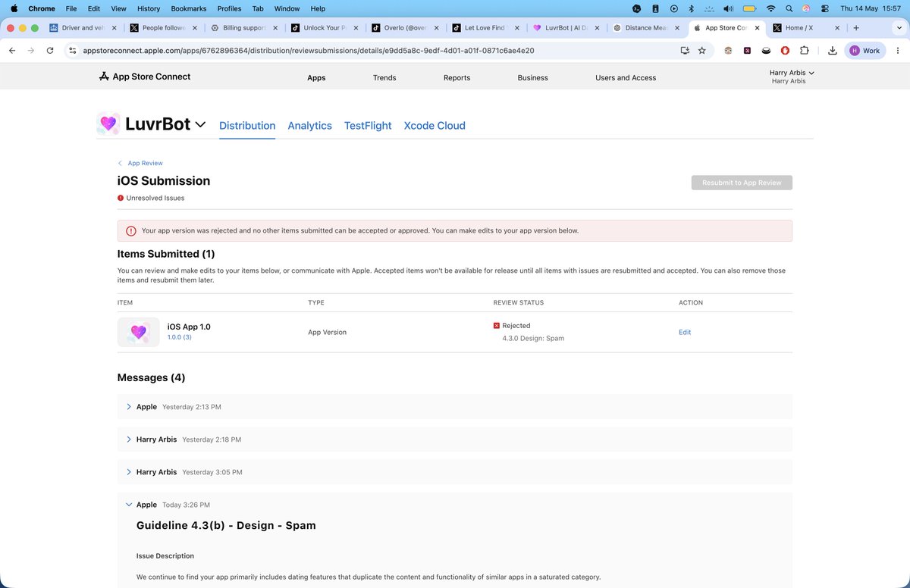Switch to the Xcode Cloud tab
Image resolution: width=910 pixels, height=588 pixels.
point(435,126)
